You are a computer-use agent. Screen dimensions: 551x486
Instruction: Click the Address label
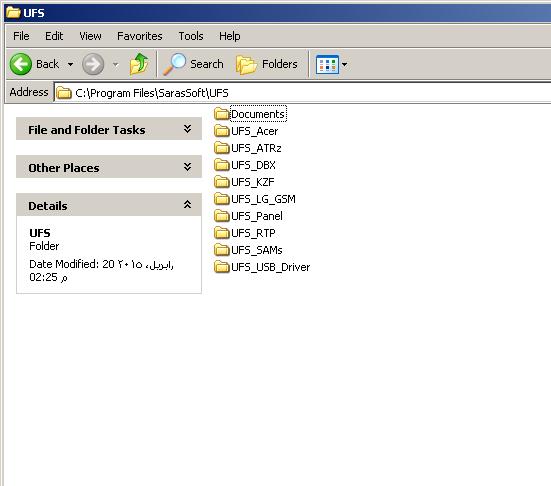[x=29, y=92]
